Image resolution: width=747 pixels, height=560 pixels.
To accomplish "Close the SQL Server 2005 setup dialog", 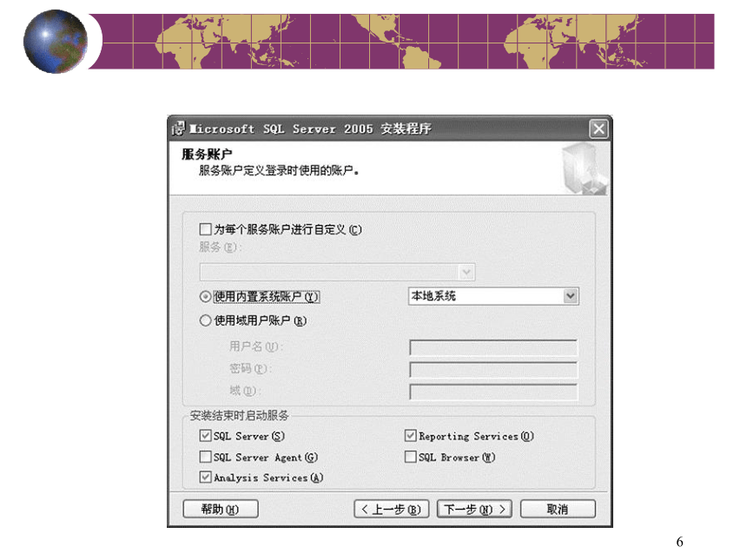I will (x=598, y=128).
